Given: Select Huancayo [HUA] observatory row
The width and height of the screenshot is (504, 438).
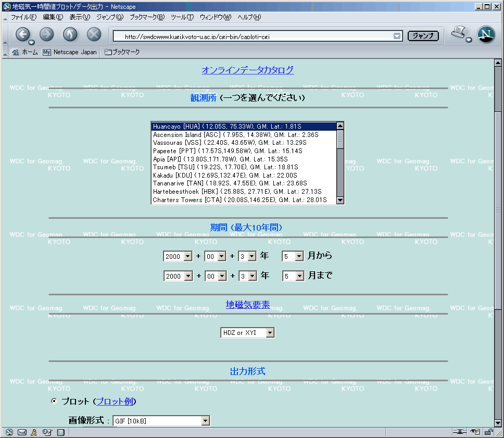Looking at the screenshot, I should [244, 127].
